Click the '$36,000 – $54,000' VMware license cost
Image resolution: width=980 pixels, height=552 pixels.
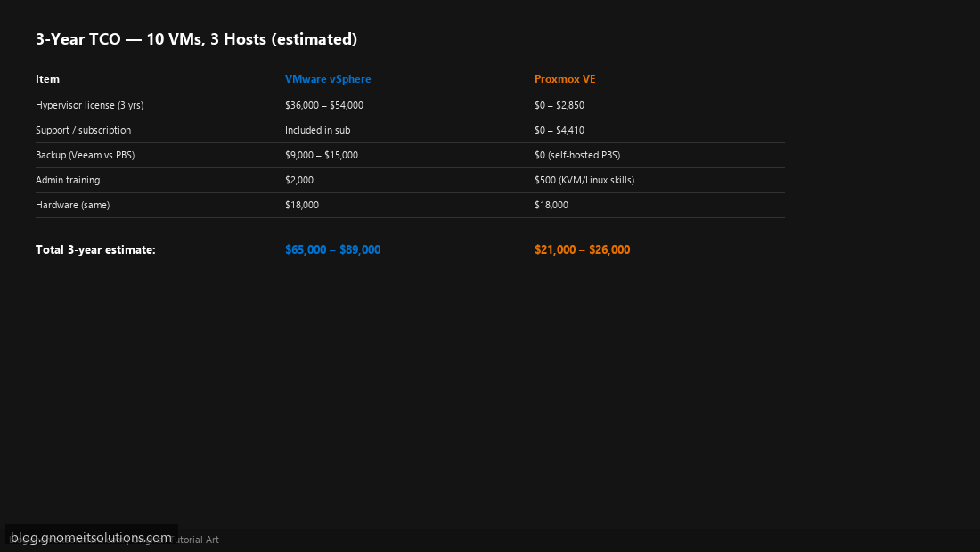pos(324,106)
